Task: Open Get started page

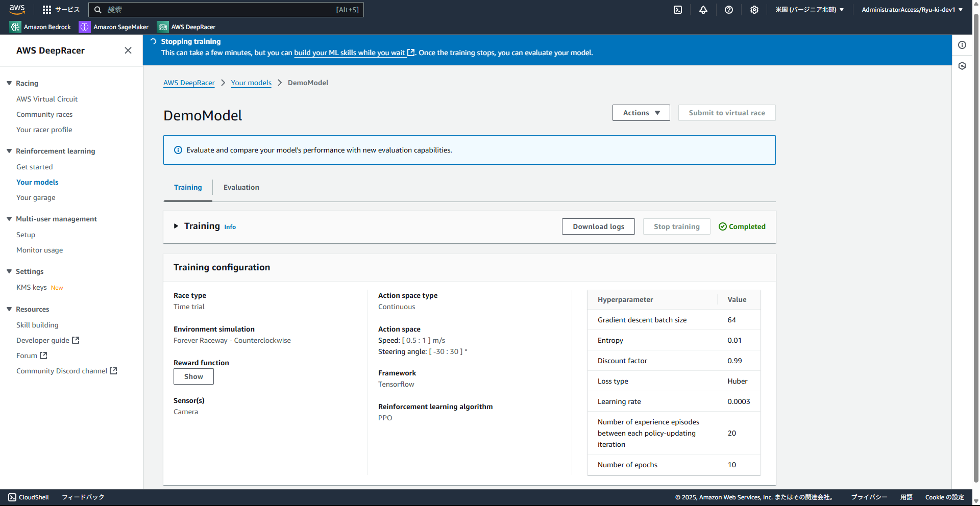Action: pos(35,167)
